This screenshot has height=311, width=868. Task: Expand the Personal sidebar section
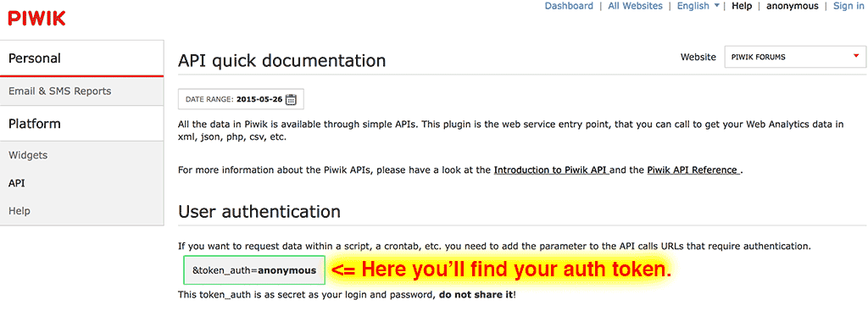coord(82,58)
